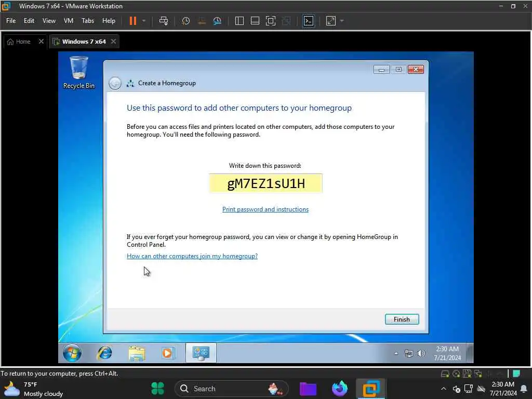Open the Help menu
The width and height of the screenshot is (532, 399).
tap(109, 21)
